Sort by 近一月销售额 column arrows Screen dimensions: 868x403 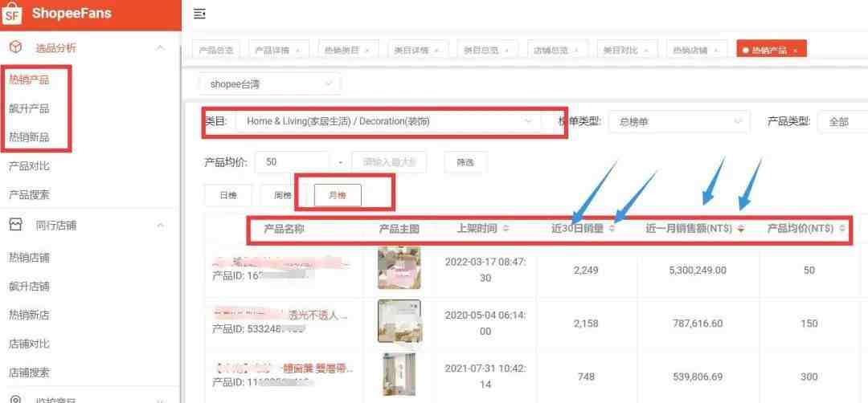pos(741,228)
